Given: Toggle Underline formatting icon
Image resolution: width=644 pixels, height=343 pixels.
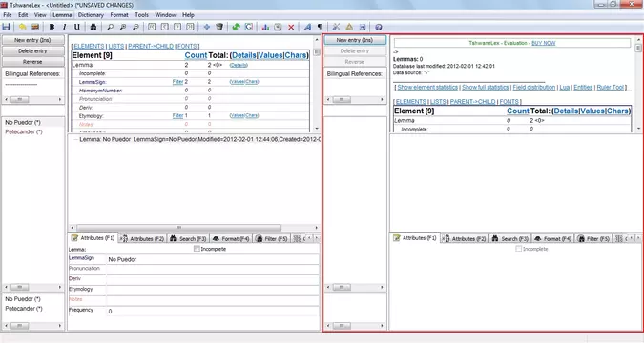Looking at the screenshot, I should coord(77,27).
